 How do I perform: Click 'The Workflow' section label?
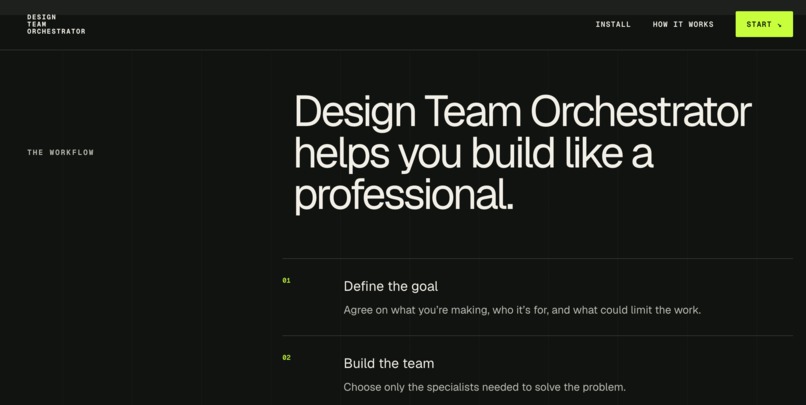tap(60, 152)
